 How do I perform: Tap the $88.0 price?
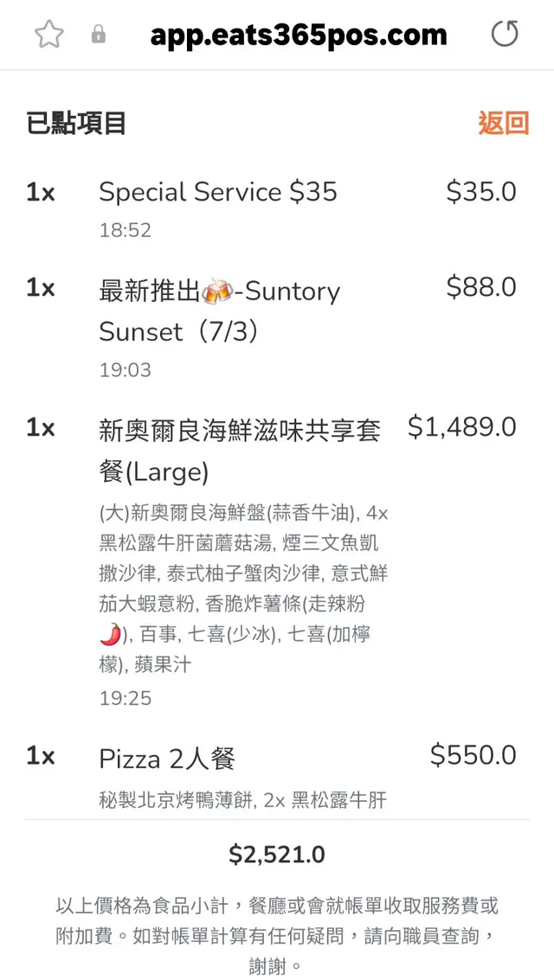pos(480,287)
